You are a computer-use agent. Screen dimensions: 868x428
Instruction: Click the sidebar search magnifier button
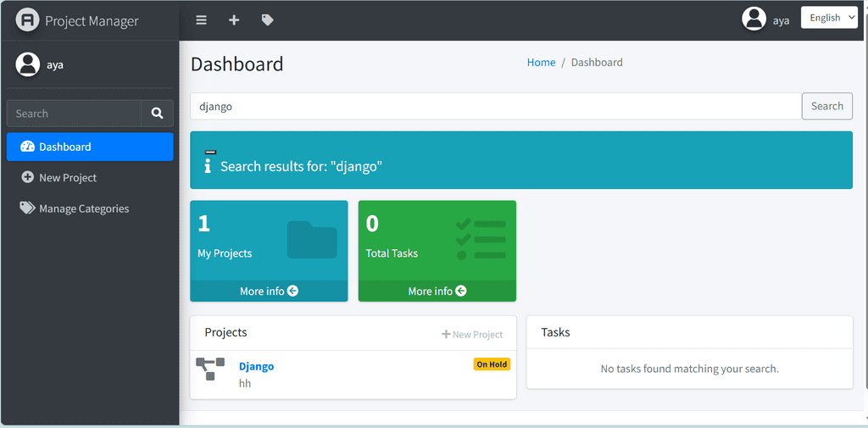coord(157,114)
